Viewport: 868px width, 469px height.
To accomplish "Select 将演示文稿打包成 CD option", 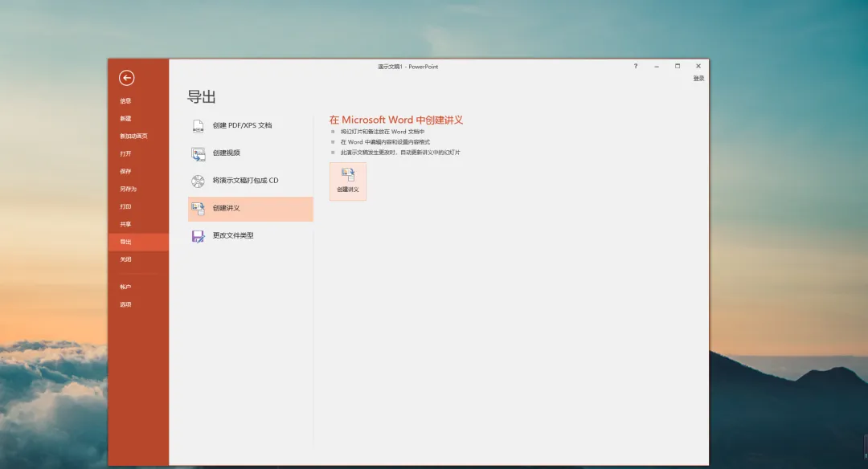I will pyautogui.click(x=250, y=181).
